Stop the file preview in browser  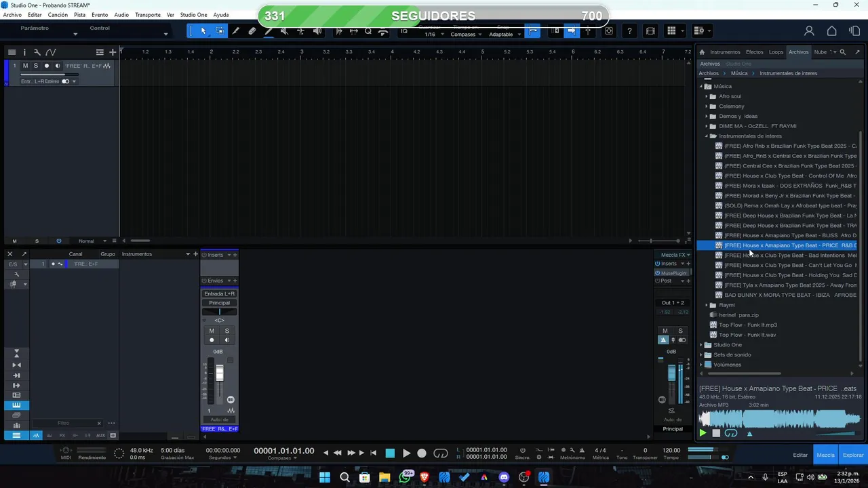click(716, 433)
